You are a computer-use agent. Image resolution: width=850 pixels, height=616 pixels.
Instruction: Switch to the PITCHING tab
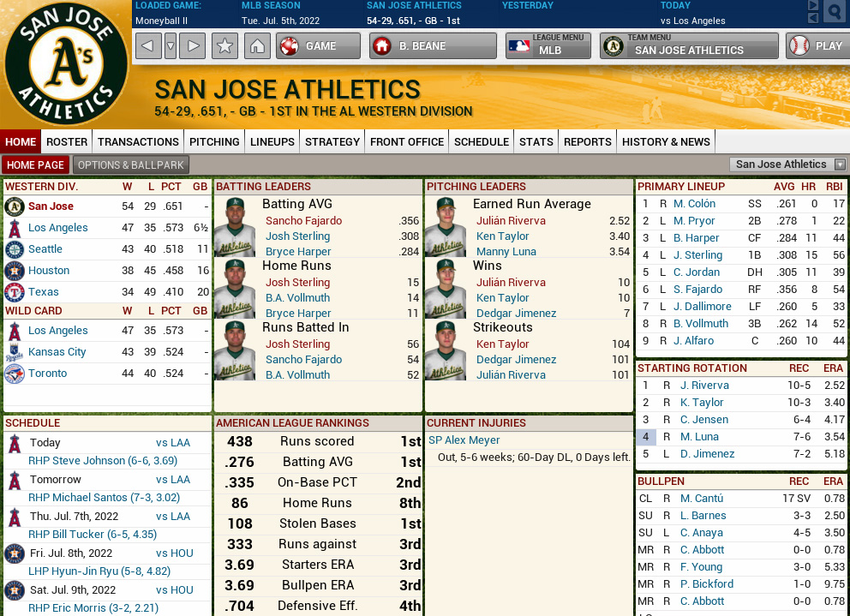(214, 142)
